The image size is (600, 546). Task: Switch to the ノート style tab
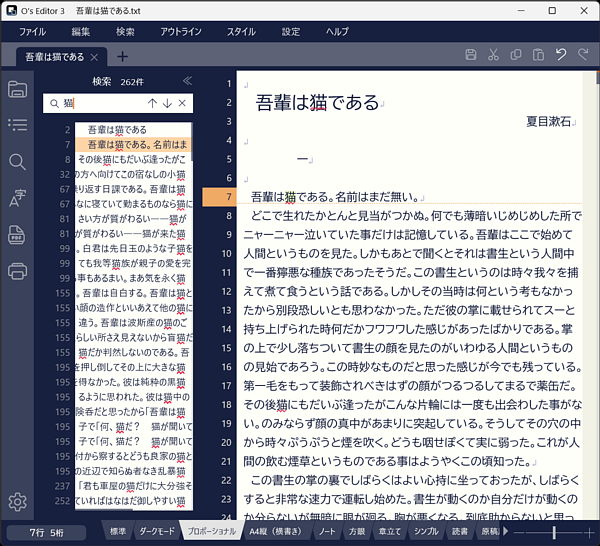click(327, 531)
